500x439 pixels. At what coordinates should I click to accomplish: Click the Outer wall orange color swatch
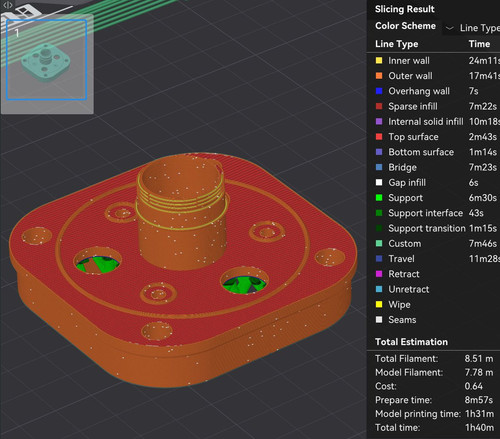click(379, 76)
